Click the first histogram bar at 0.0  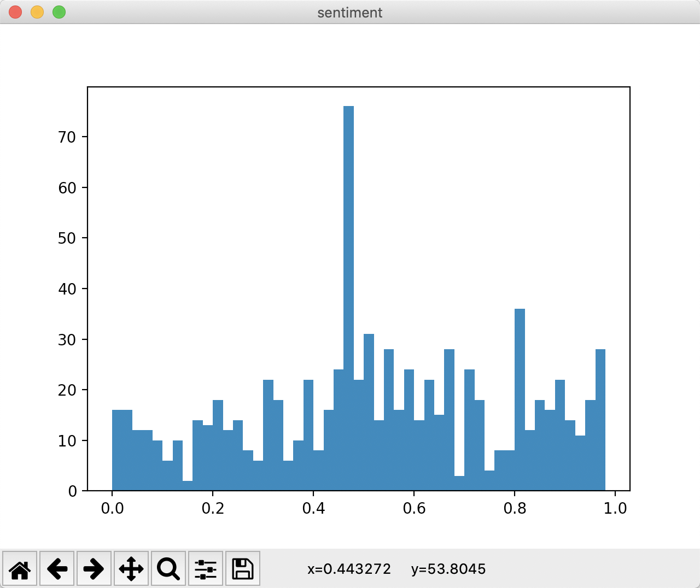pos(117,450)
